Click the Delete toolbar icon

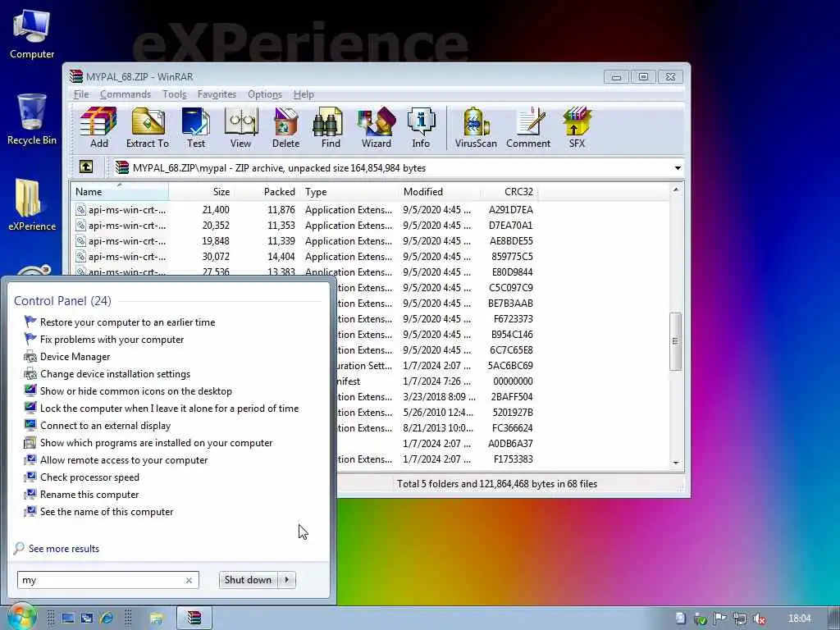pyautogui.click(x=285, y=127)
